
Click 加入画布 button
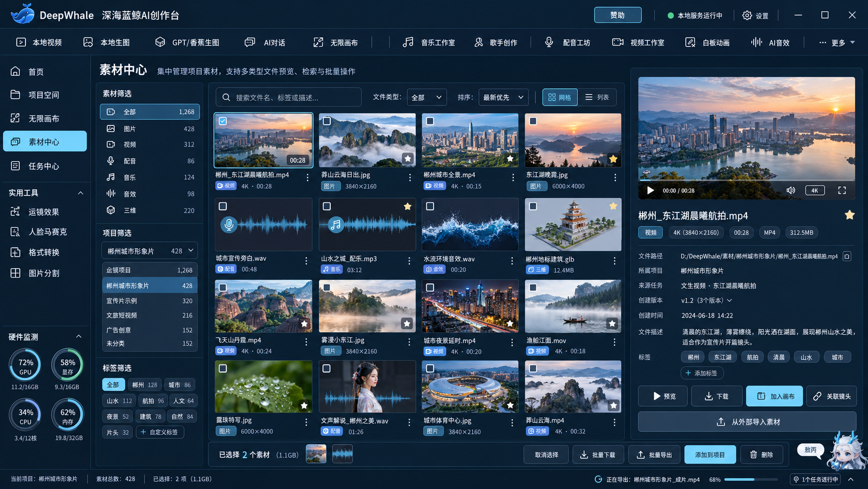pos(775,396)
